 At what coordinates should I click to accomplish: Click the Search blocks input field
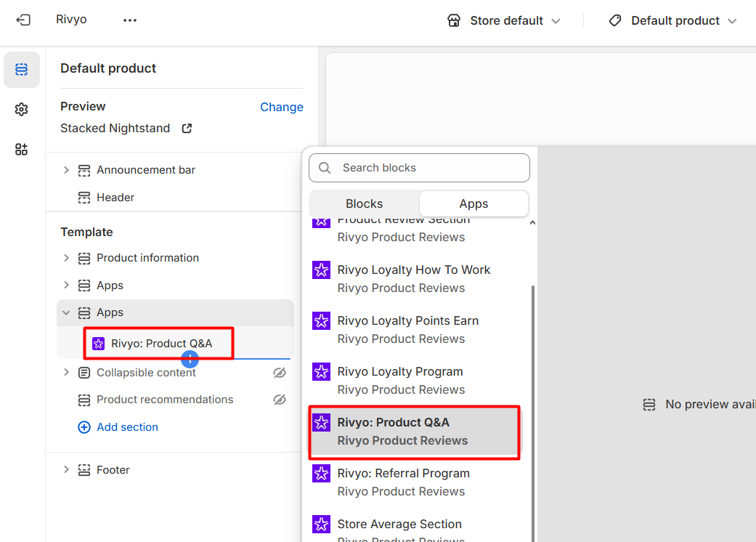tap(419, 168)
